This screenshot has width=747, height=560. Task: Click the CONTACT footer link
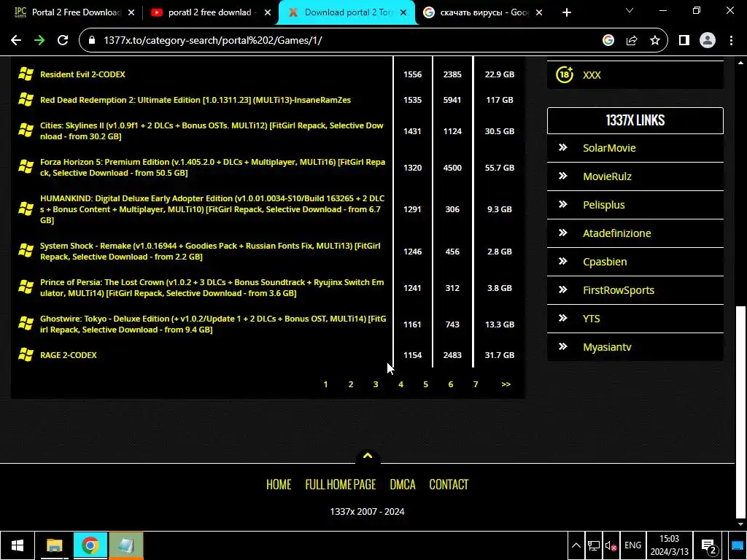coord(449,485)
